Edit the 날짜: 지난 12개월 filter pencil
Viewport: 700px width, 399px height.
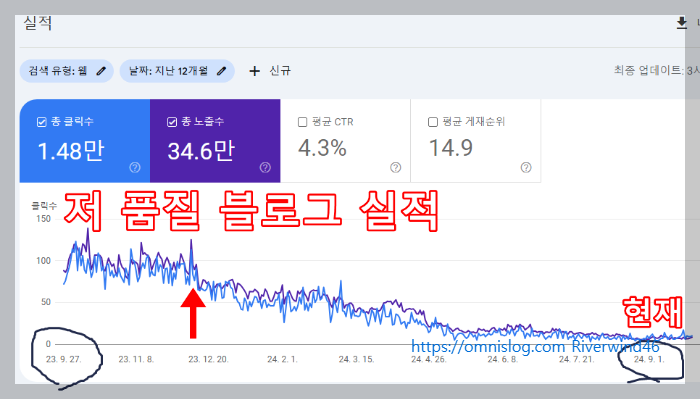click(x=222, y=71)
